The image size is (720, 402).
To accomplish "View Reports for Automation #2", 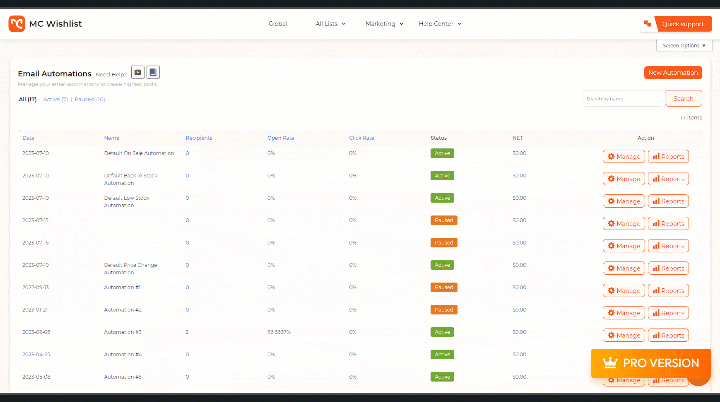I will [668, 313].
